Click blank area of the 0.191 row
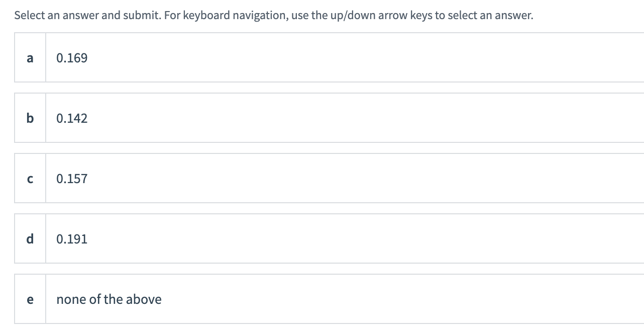Screen dimensions: 644x326 click(352, 239)
